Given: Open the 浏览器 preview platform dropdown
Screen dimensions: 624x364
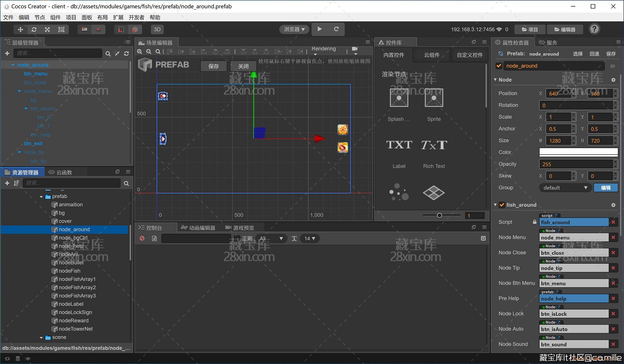Looking at the screenshot, I should pos(294,29).
